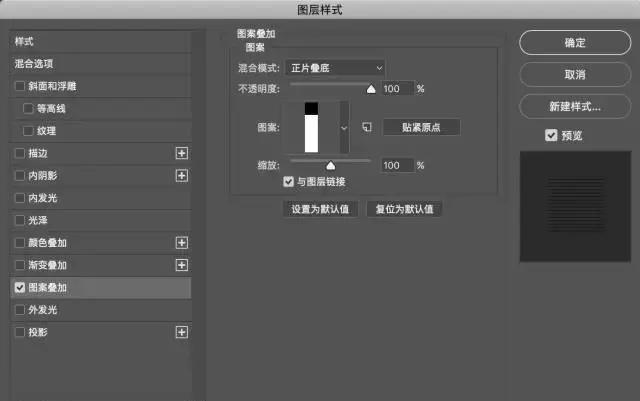This screenshot has height=401, width=640.
Task: Click the 确定 button
Action: click(575, 43)
